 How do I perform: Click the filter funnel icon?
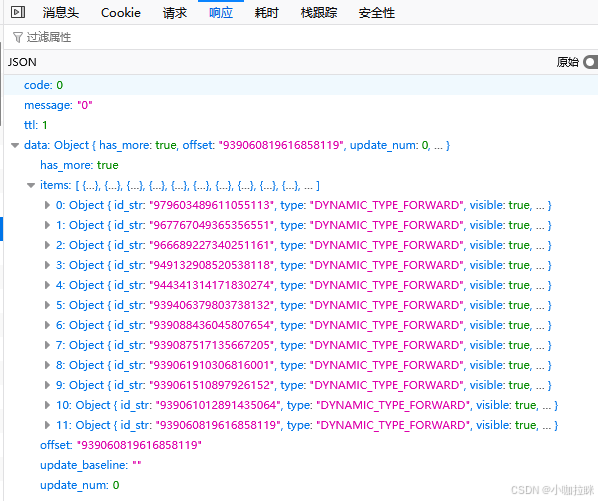pyautogui.click(x=18, y=37)
